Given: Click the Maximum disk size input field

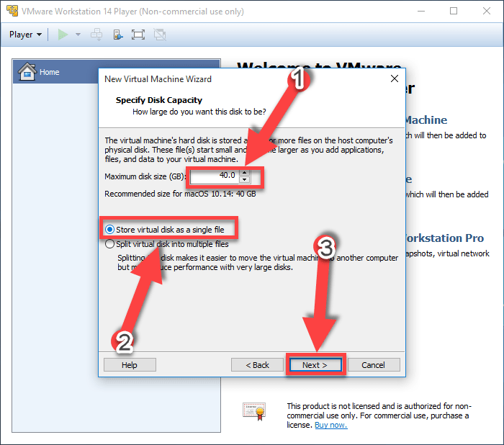Looking at the screenshot, I should point(215,176).
